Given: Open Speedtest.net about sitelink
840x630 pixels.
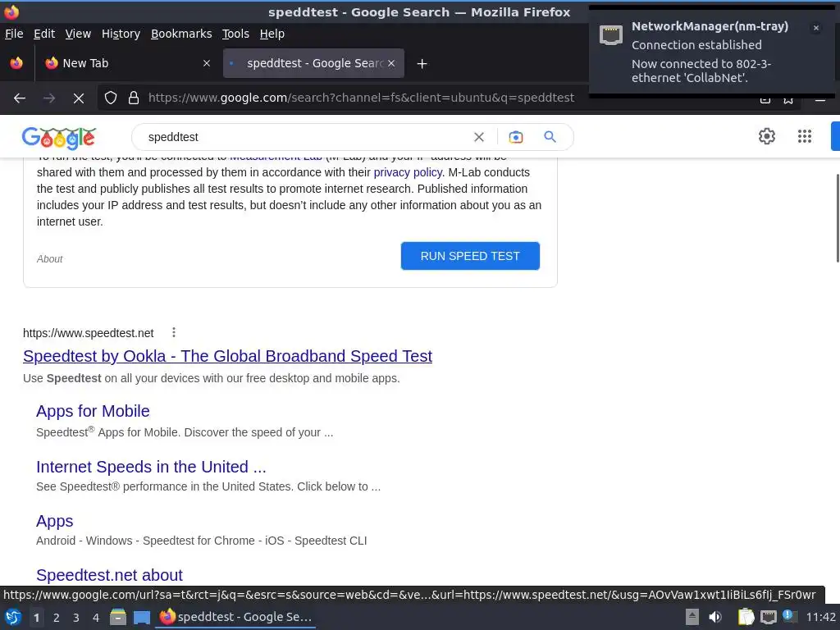Looking at the screenshot, I should [x=109, y=575].
